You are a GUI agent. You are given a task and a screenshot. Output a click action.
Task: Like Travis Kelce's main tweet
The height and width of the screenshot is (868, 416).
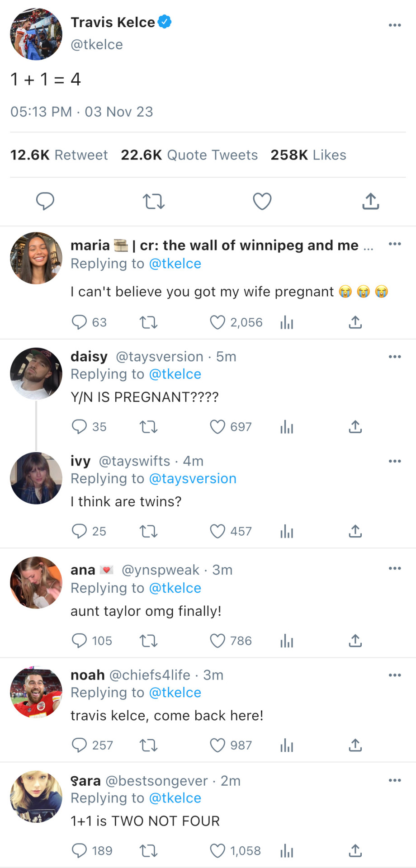(262, 201)
